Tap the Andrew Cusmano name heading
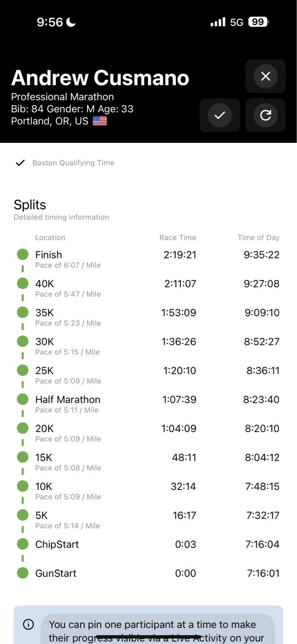 100,78
